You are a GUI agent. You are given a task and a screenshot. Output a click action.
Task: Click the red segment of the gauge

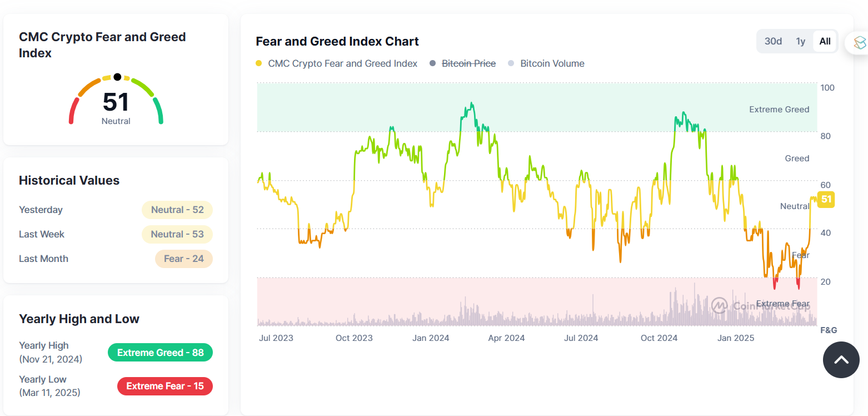coord(72,111)
